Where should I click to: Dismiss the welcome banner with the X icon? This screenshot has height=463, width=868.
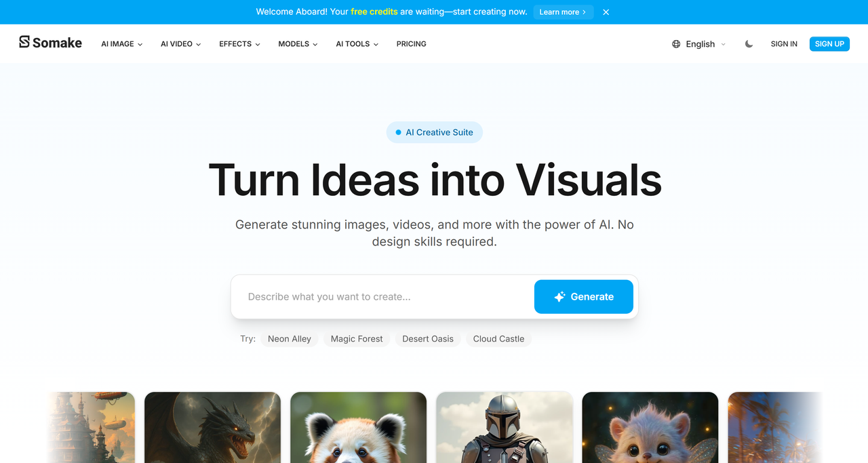coord(606,12)
